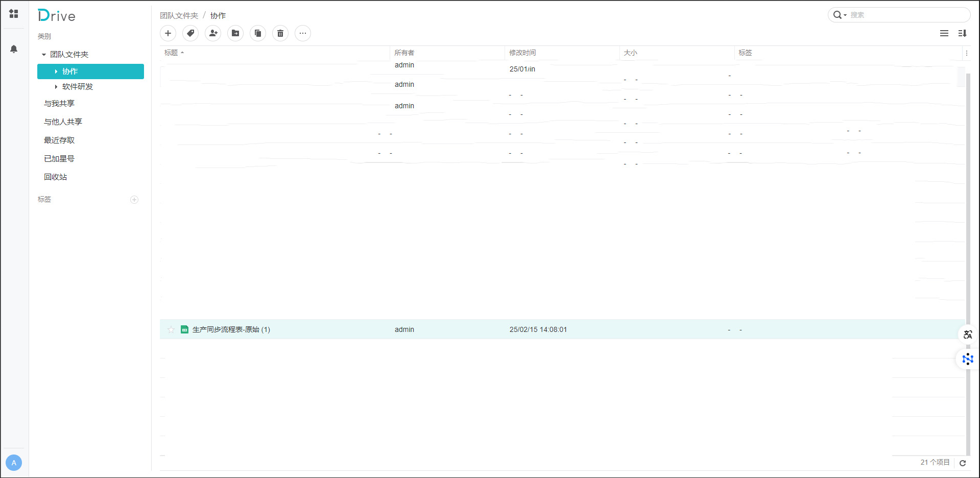Screen dimensions: 980x478
Task: Click the tag label toolbar icon
Action: tap(190, 33)
